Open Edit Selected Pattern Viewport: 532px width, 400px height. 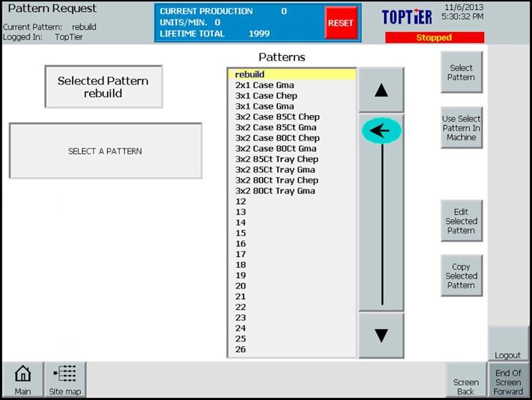461,221
